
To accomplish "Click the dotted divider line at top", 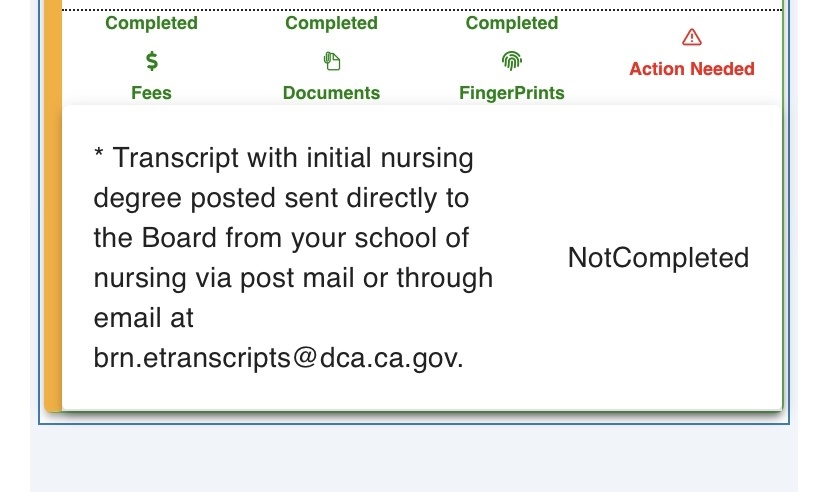I will pyautogui.click(x=422, y=10).
